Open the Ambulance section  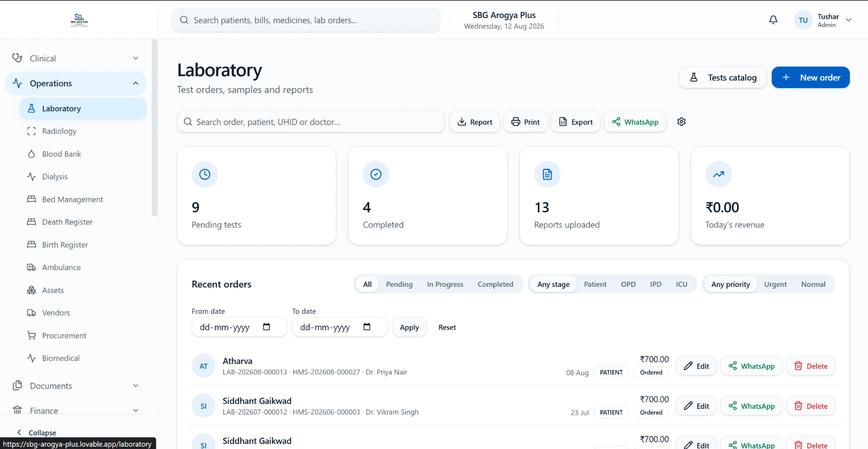point(83,267)
